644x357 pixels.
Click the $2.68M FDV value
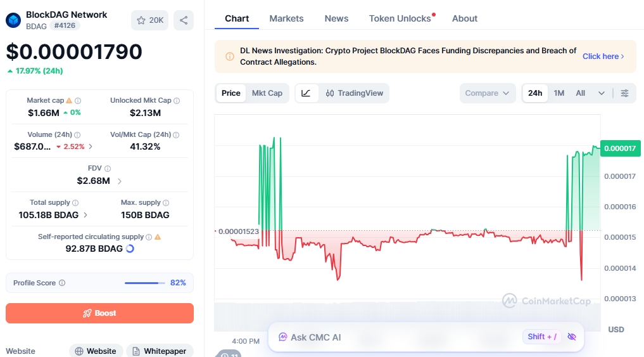pyautogui.click(x=93, y=181)
